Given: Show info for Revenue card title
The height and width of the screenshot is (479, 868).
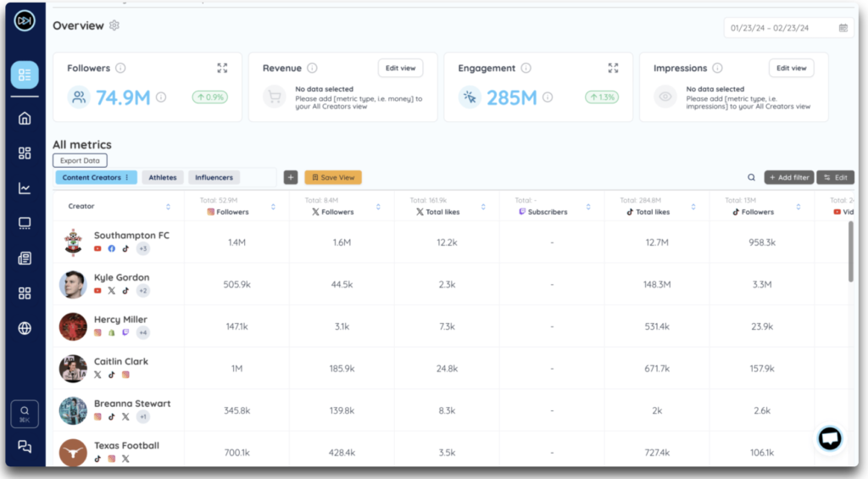Looking at the screenshot, I should [312, 68].
